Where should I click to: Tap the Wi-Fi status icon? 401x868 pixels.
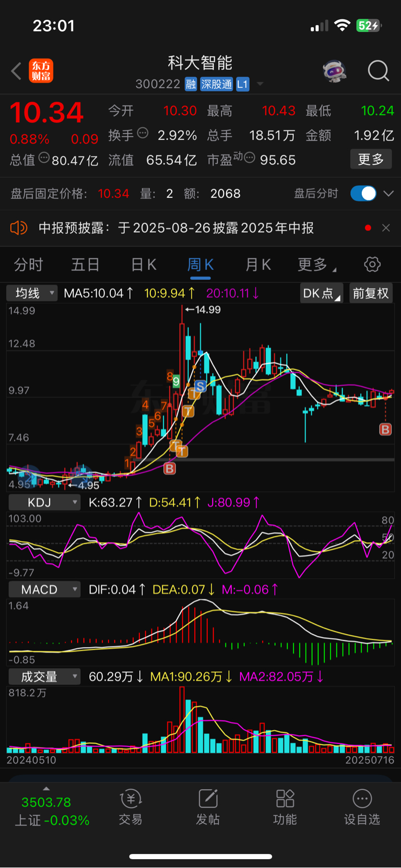click(x=343, y=26)
